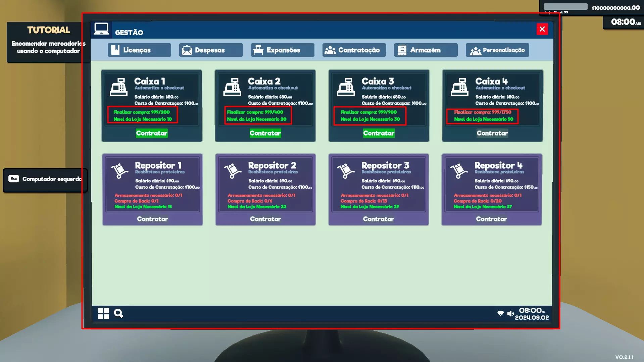Click the money balance display
Image resolution: width=644 pixels, height=362 pixels.
(x=615, y=8)
